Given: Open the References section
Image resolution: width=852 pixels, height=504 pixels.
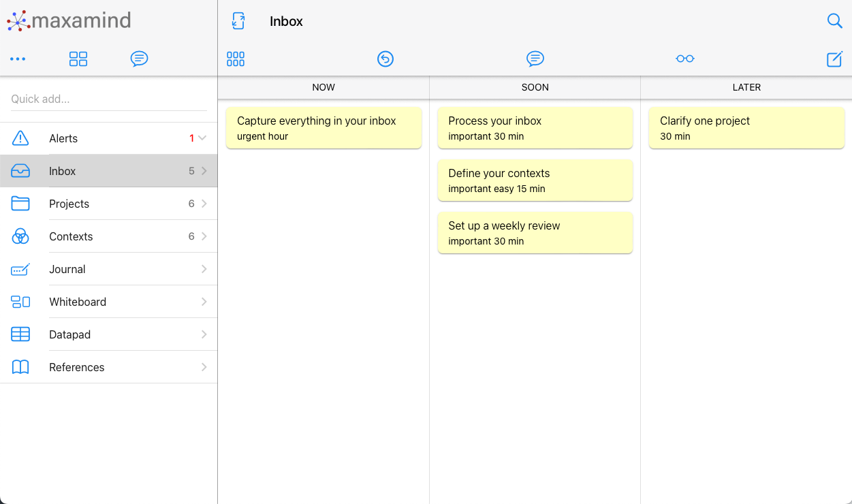Looking at the screenshot, I should click(76, 367).
